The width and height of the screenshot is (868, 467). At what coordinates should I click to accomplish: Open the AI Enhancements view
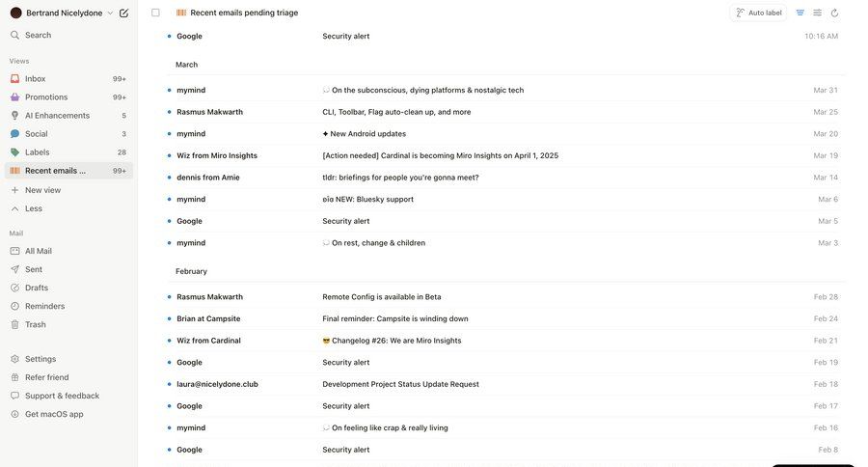click(57, 116)
